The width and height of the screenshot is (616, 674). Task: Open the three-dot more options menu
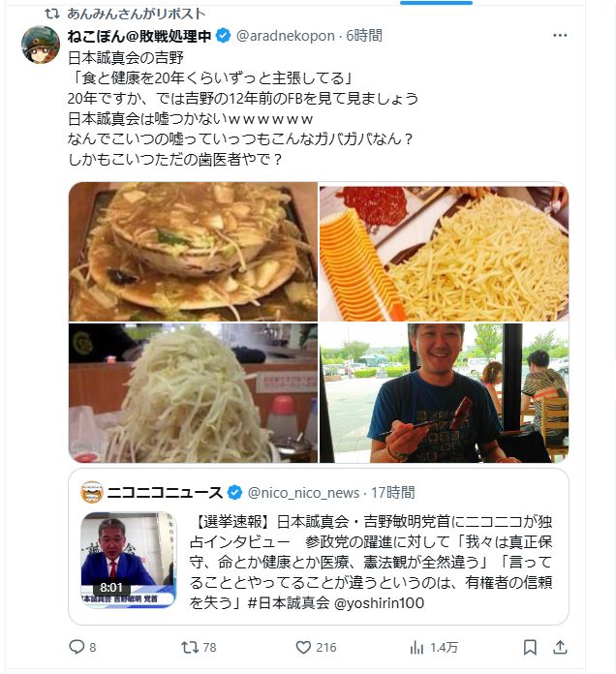click(x=560, y=35)
